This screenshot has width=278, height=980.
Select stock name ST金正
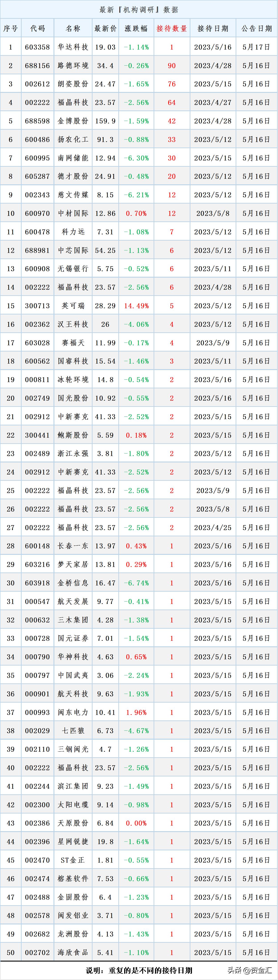(x=73, y=860)
